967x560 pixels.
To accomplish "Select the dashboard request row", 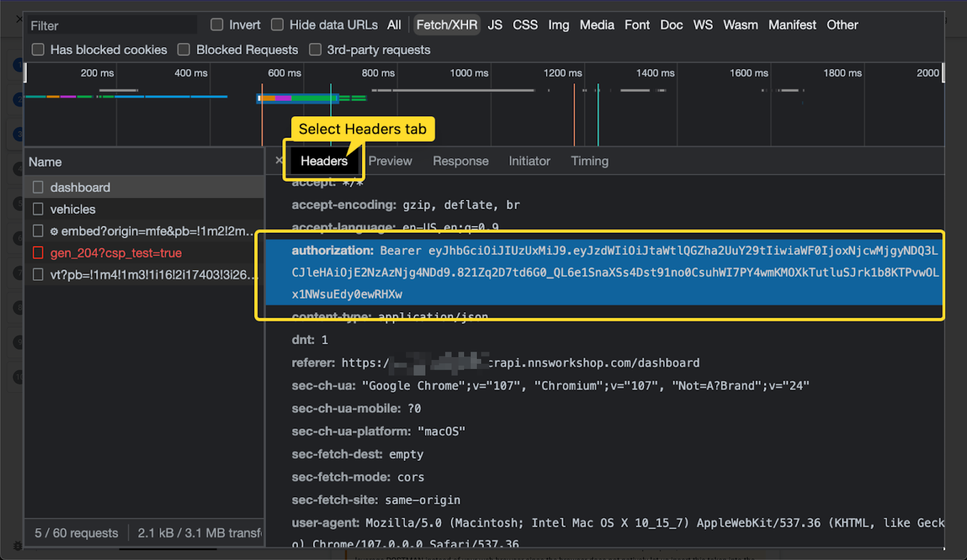I will point(144,187).
